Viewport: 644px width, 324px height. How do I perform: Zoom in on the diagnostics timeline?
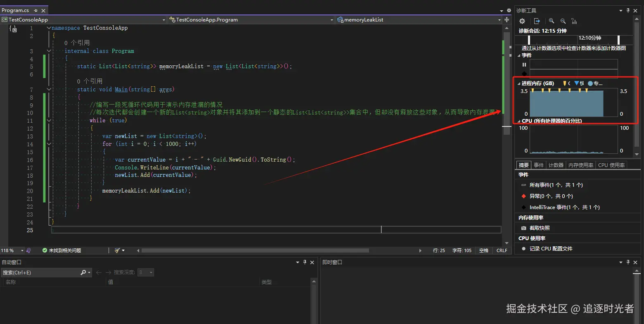552,21
